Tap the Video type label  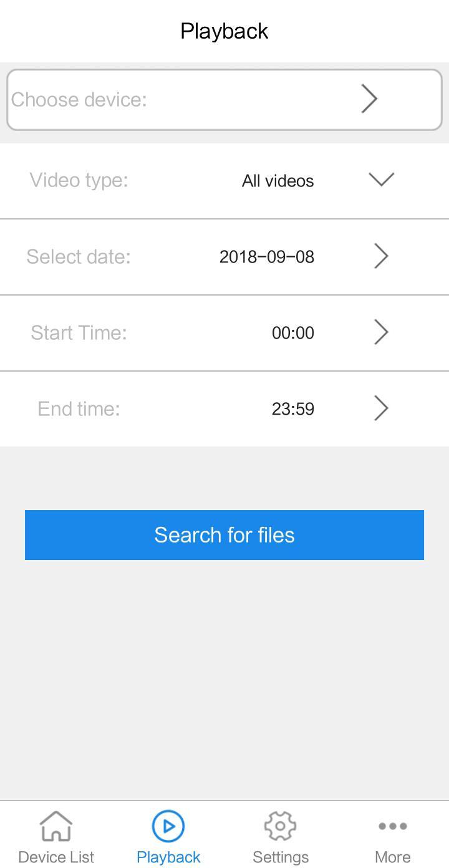pyautogui.click(x=79, y=180)
